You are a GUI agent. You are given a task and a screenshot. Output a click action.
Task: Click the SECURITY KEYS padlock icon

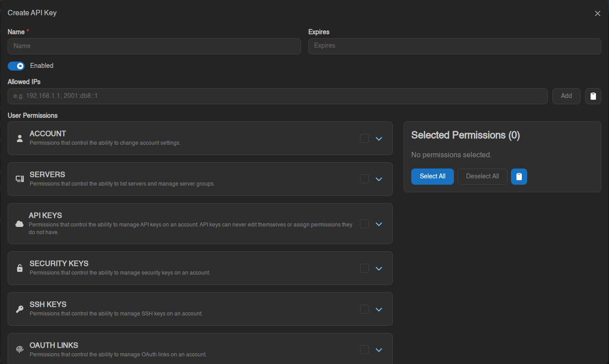point(19,268)
